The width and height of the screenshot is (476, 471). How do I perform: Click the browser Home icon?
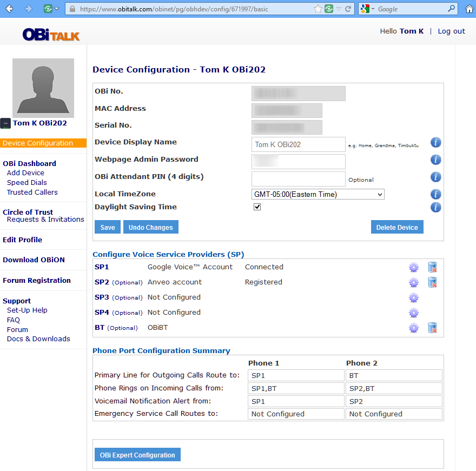pyautogui.click(x=469, y=9)
